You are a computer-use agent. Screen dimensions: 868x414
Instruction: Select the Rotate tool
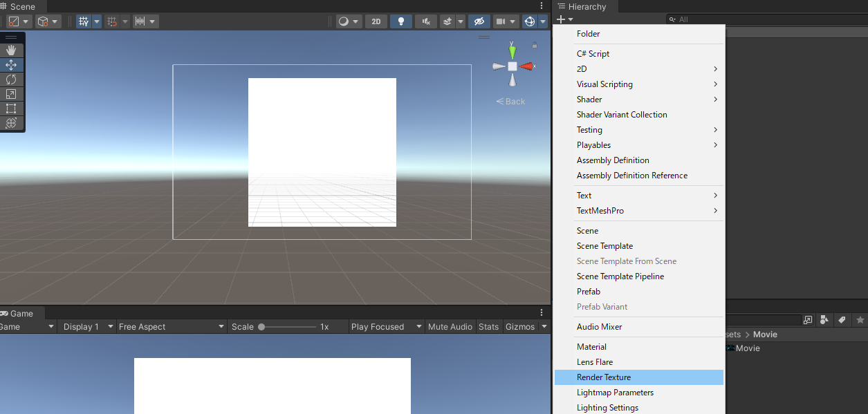(x=11, y=79)
